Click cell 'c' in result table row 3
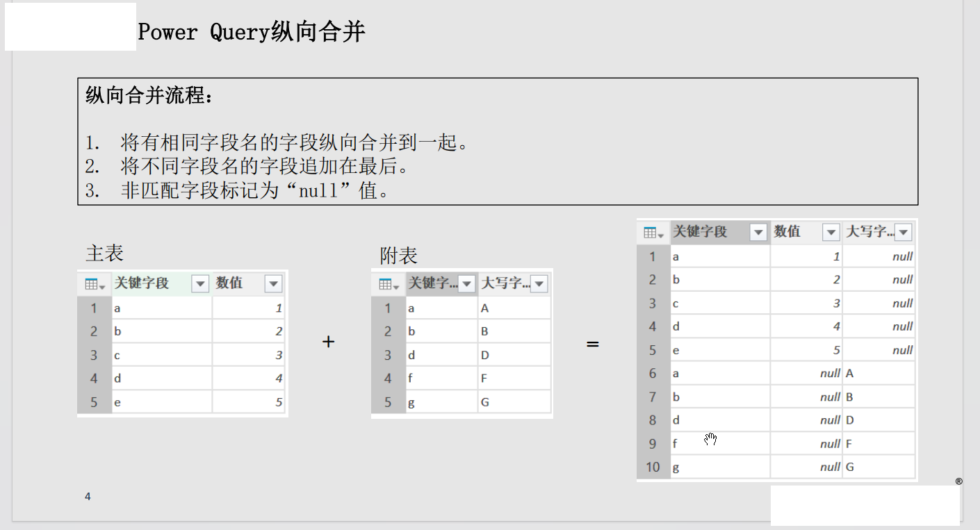Viewport: 980px width, 530px height. pos(720,304)
